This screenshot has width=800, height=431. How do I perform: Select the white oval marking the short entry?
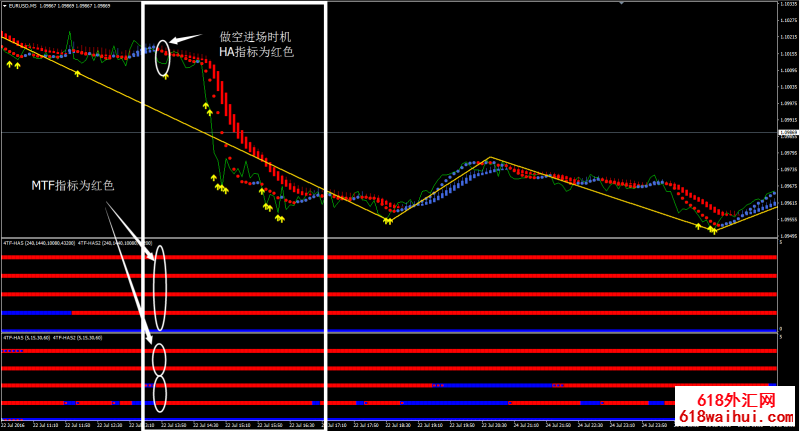coord(163,59)
